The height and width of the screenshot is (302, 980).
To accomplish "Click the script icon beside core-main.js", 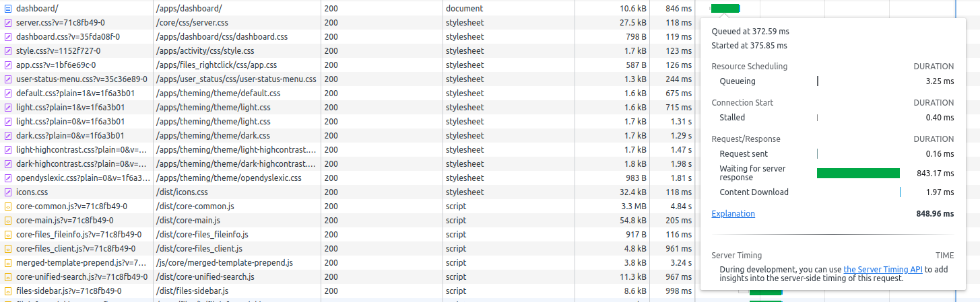I will point(8,220).
